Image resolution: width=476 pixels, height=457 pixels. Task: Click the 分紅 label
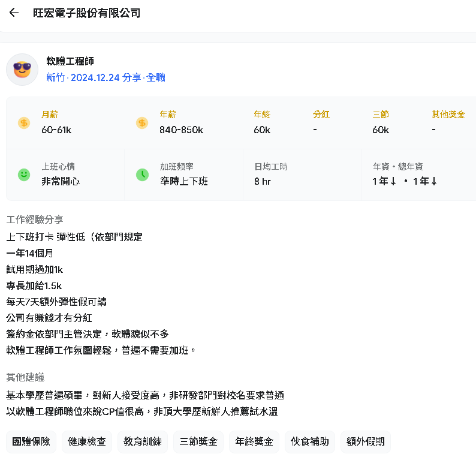click(x=321, y=115)
